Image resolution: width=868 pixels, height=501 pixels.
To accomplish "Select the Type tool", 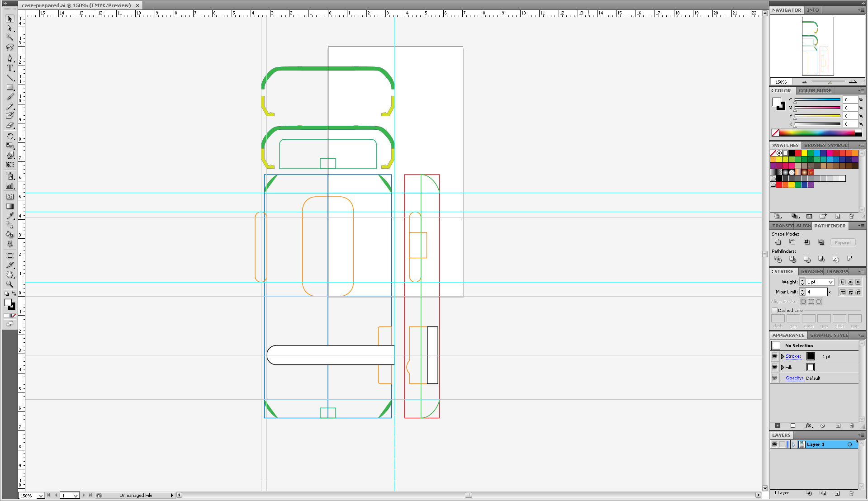I will pyautogui.click(x=10, y=67).
